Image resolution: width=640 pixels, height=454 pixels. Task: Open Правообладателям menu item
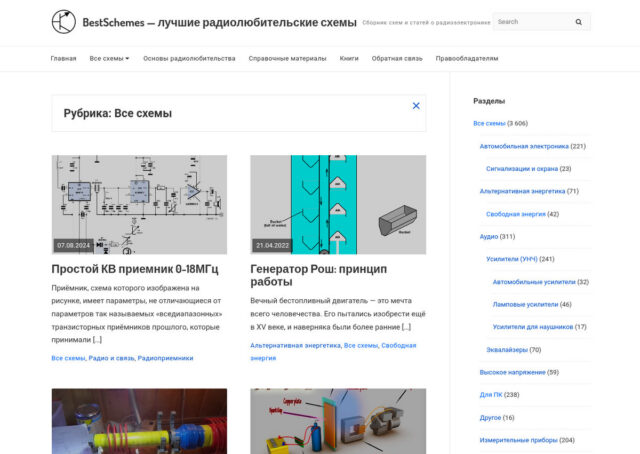467,58
